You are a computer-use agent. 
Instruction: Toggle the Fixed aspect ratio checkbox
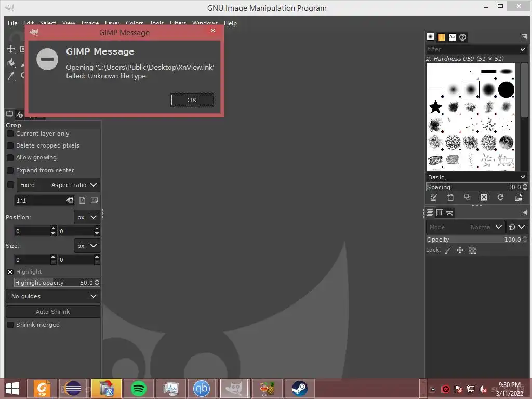click(x=10, y=185)
